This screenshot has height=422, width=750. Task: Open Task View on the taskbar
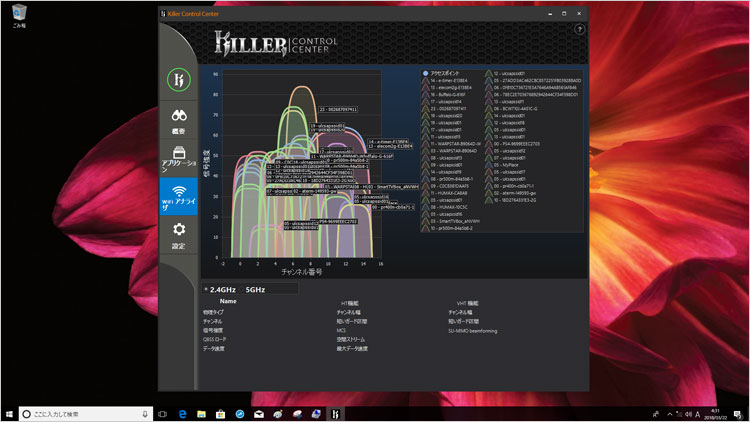point(160,412)
